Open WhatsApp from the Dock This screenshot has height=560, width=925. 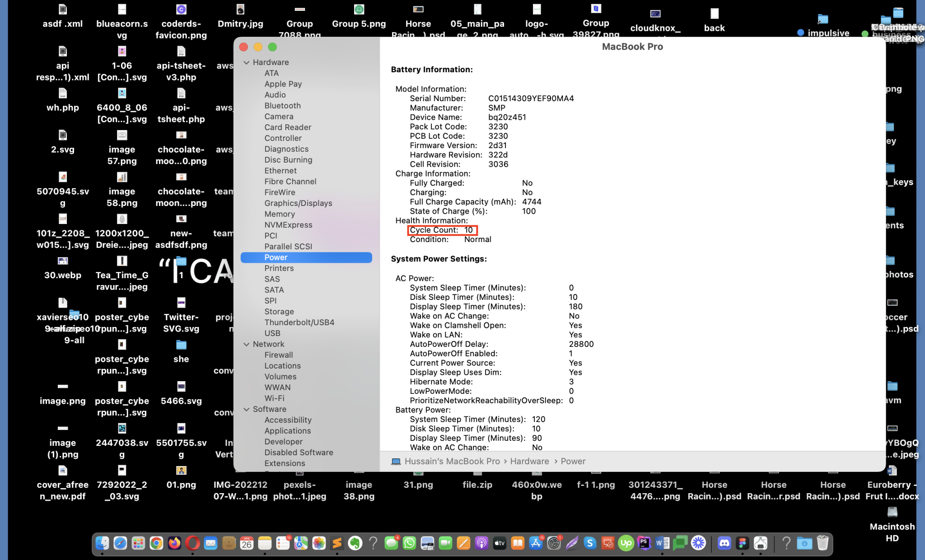click(410, 543)
